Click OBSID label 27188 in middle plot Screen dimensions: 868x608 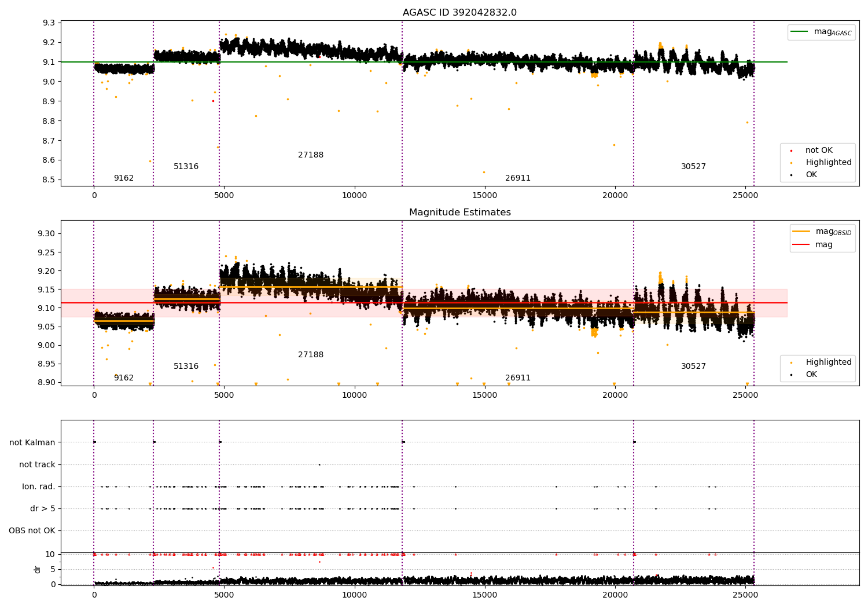point(311,355)
